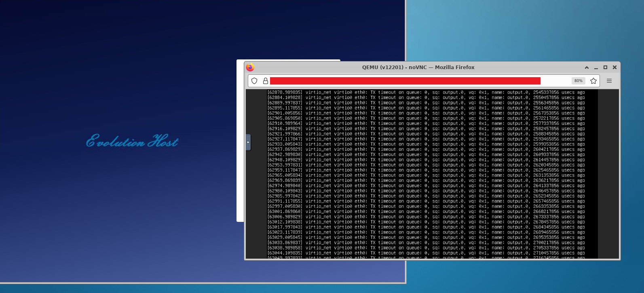Click the 80% zoom level badge
Screen dimensions: 644x293
pyautogui.click(x=578, y=81)
